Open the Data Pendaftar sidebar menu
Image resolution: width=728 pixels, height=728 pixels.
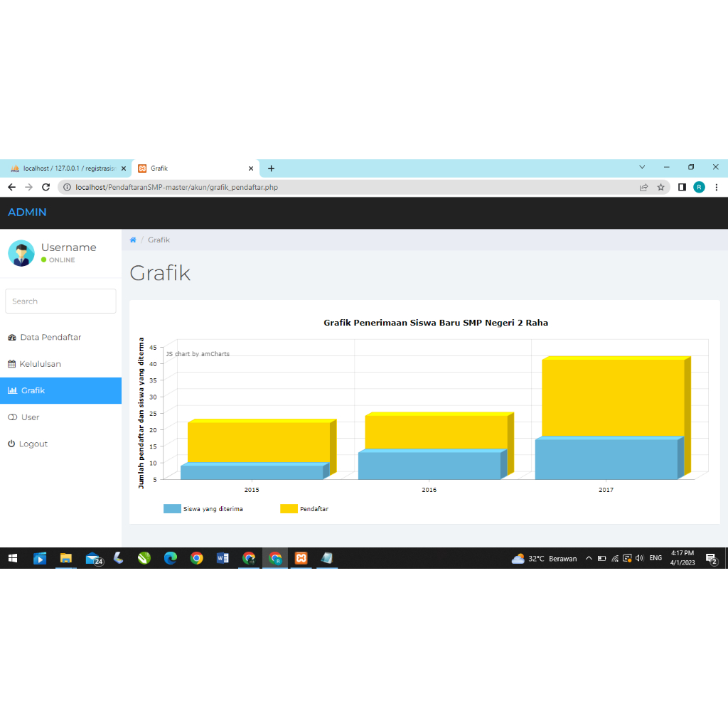click(x=50, y=337)
